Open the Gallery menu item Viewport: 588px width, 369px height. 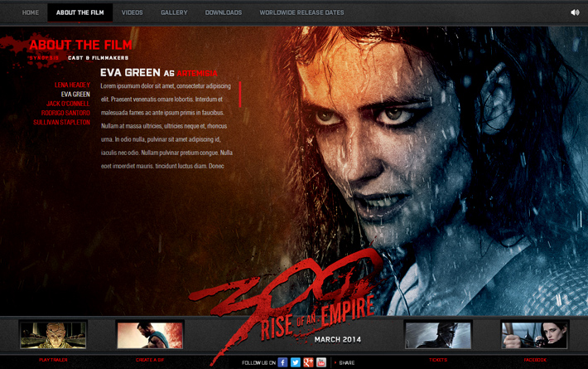(x=174, y=12)
